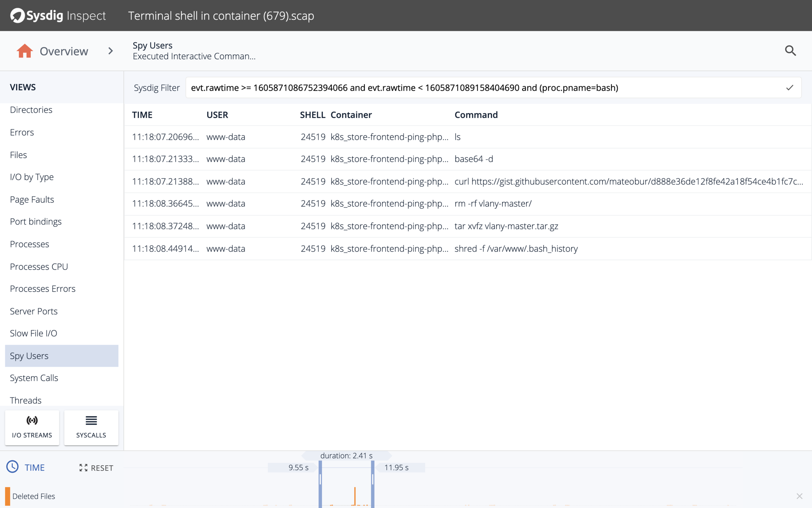Open the Syscalls view
Viewport: 812px width, 508px height.
point(91,427)
